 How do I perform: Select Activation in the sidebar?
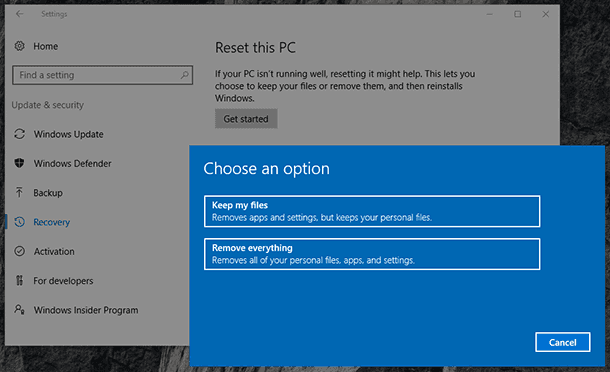[54, 251]
